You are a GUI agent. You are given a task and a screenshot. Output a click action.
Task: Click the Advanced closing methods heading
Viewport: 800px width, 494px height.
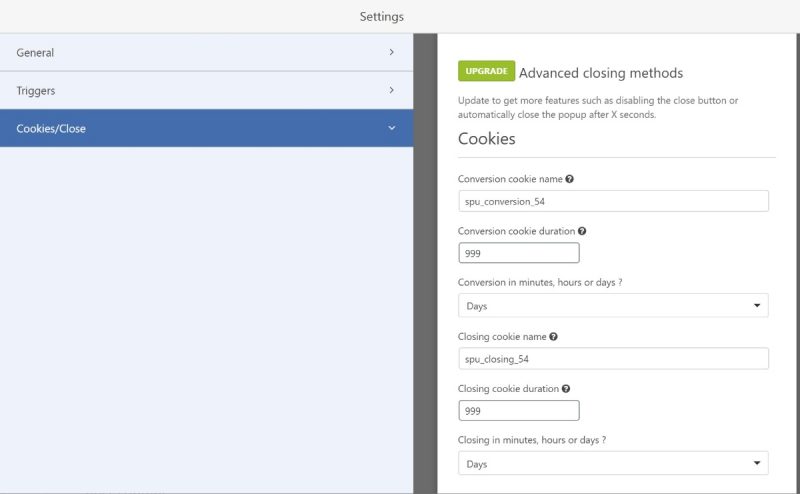(x=601, y=73)
